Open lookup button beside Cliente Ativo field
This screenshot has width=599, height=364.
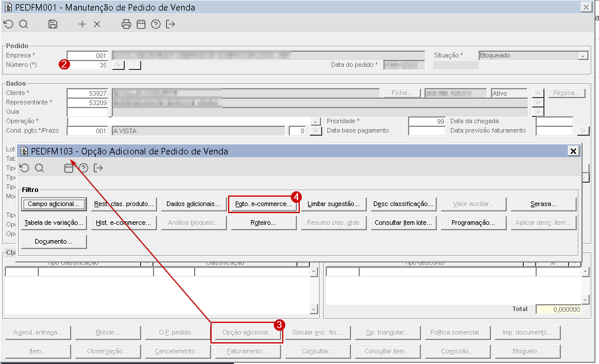coord(537,93)
